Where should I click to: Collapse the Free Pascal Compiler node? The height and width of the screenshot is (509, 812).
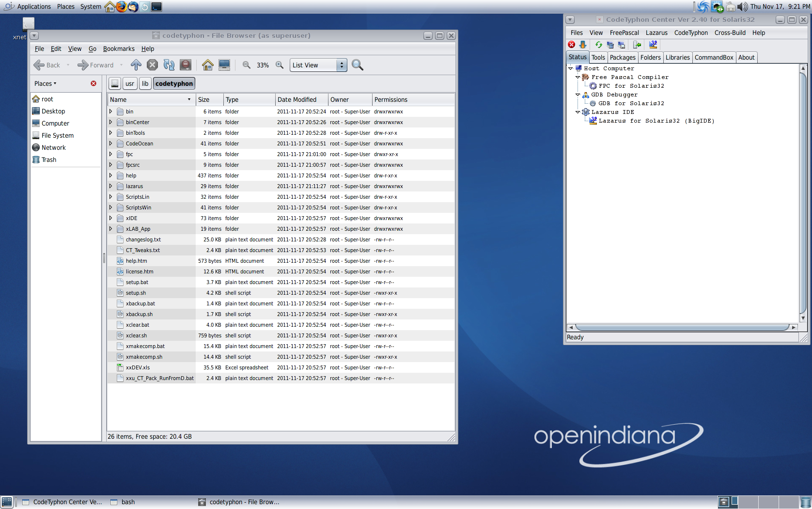click(578, 77)
